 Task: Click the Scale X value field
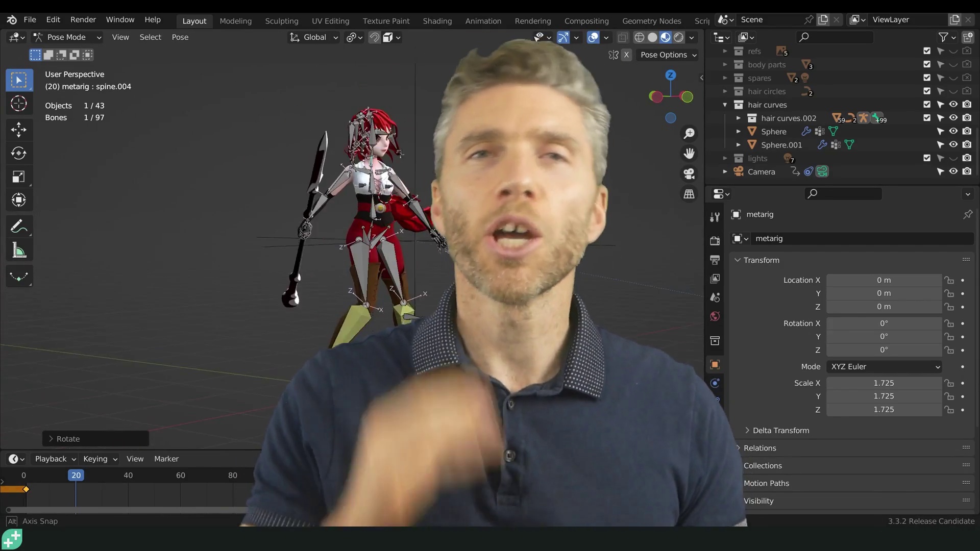pyautogui.click(x=884, y=383)
